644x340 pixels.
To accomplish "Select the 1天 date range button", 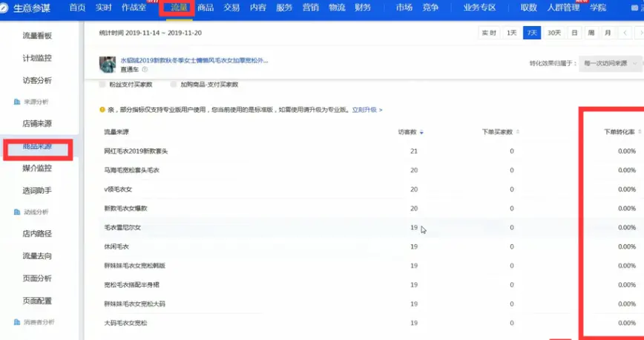I will [x=512, y=33].
